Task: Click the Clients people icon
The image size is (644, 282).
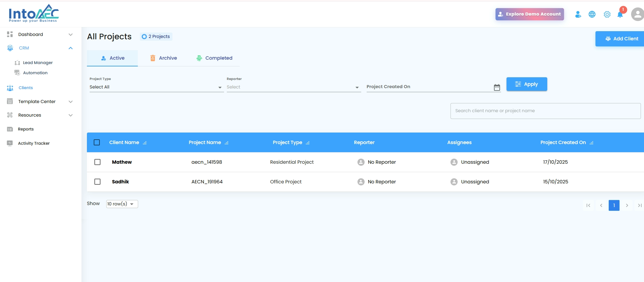Action: click(10, 88)
